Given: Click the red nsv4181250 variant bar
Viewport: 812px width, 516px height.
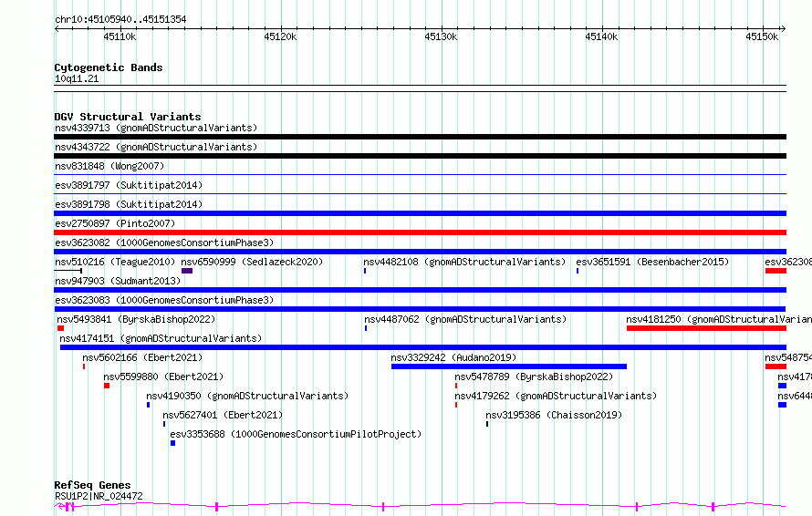Looking at the screenshot, I should (706, 328).
